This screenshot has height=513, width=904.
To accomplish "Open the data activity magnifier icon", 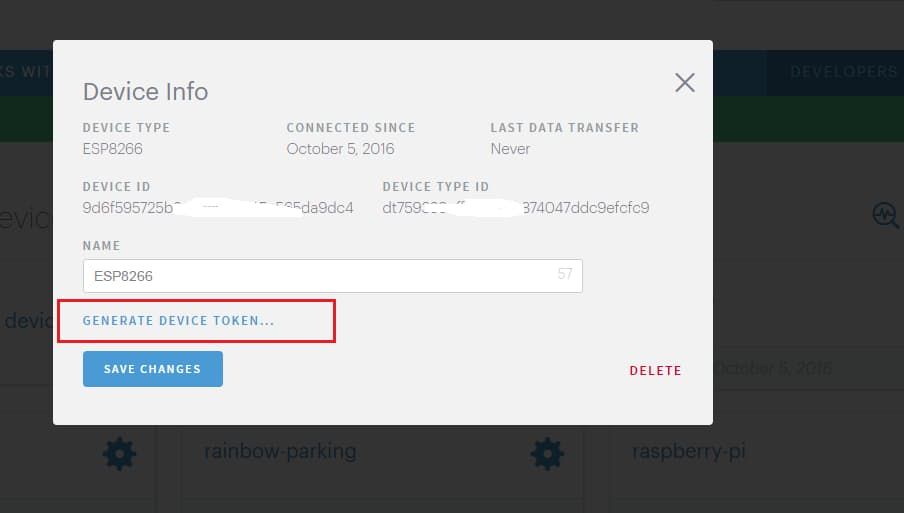I will (885, 214).
